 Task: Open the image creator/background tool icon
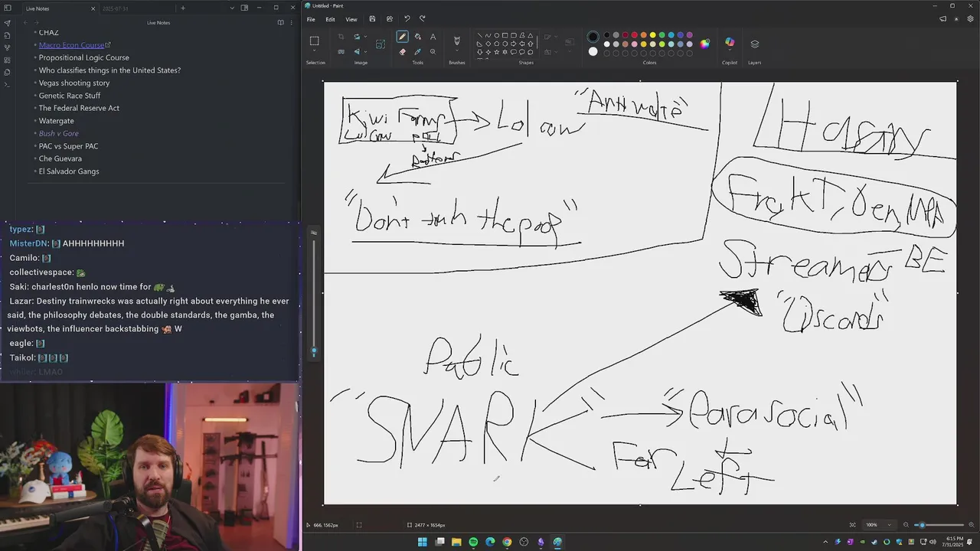(381, 44)
